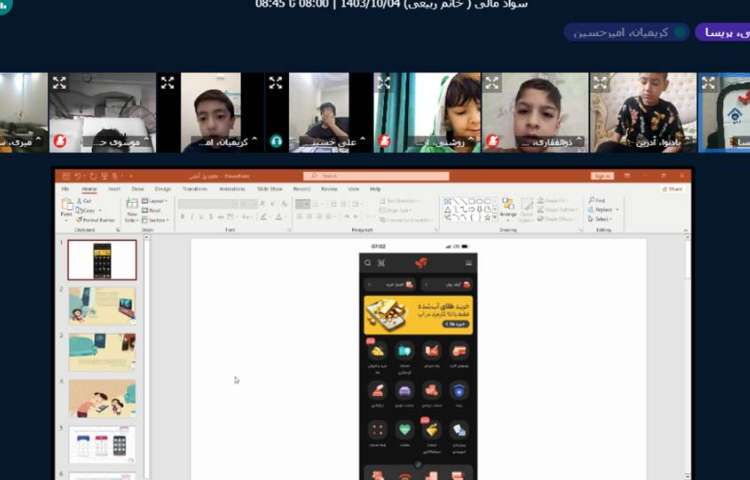Click the font name box

click(208, 204)
